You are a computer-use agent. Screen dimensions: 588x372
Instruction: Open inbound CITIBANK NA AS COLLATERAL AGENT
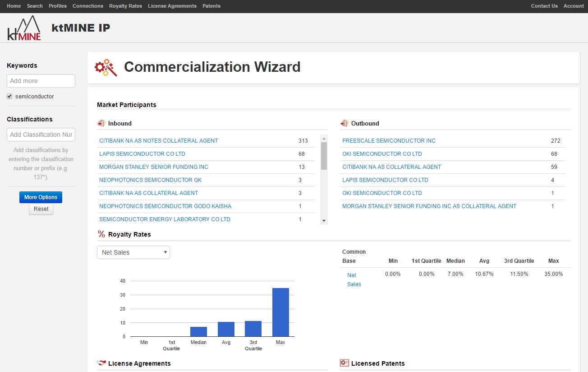pos(148,193)
